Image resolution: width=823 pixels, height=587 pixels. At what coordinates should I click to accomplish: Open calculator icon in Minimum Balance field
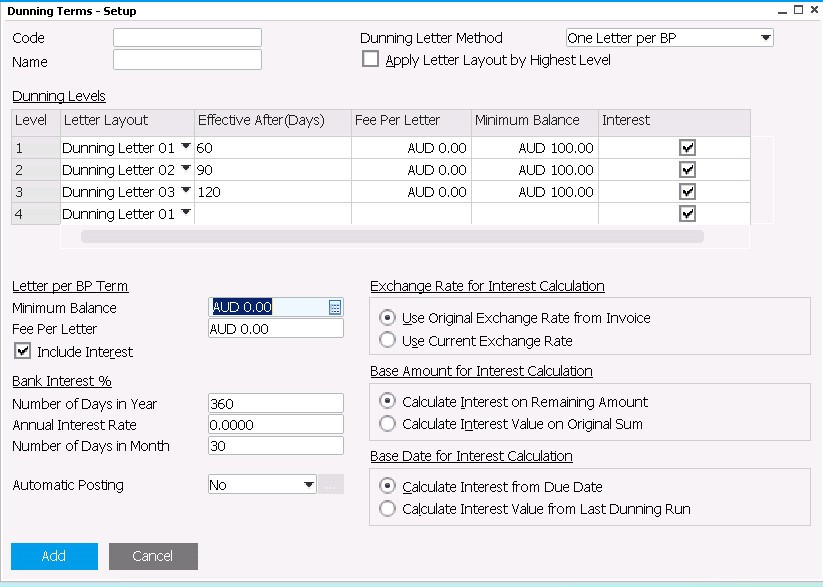pos(335,308)
